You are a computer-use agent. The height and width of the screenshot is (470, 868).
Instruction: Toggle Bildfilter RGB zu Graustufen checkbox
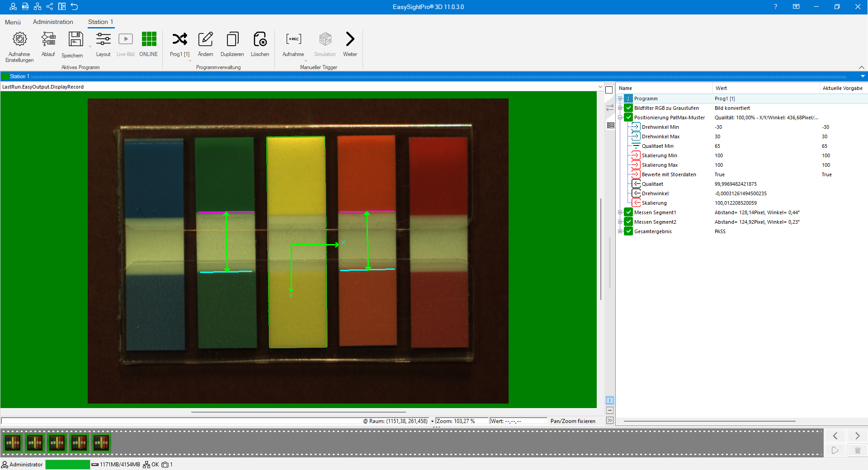628,108
